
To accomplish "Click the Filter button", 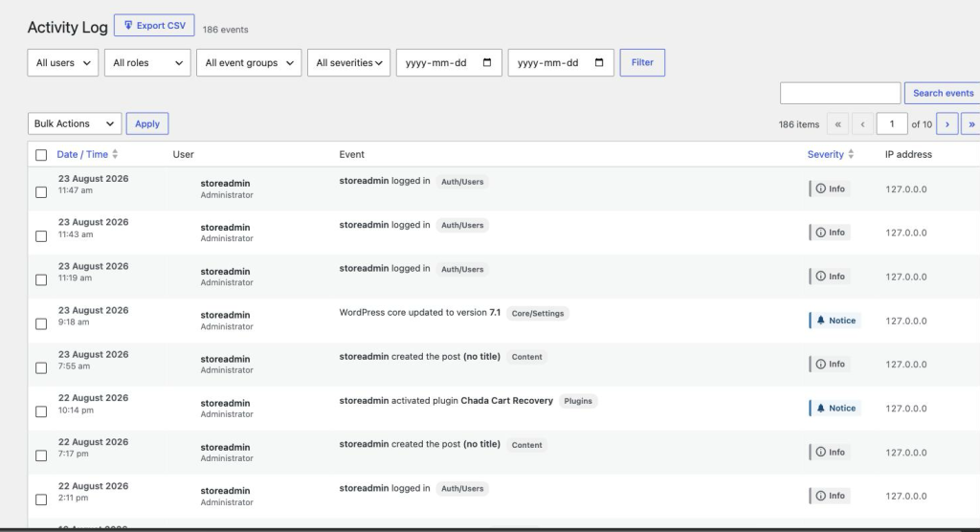I will click(x=642, y=62).
